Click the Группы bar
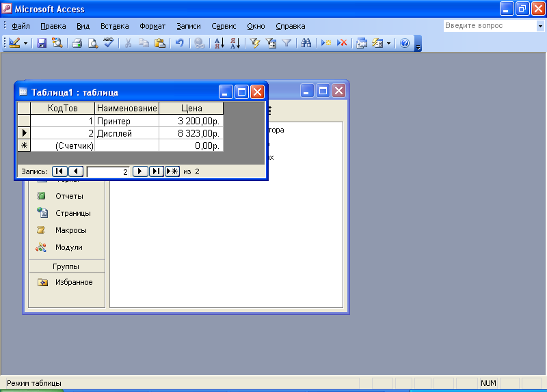The image size is (547, 392). (66, 266)
